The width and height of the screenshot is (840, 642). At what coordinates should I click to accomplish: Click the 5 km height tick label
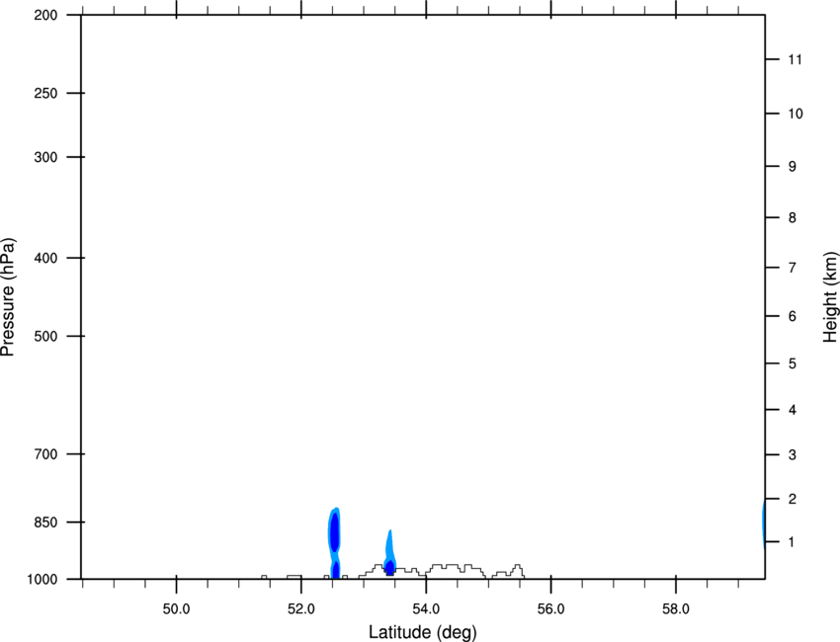792,363
